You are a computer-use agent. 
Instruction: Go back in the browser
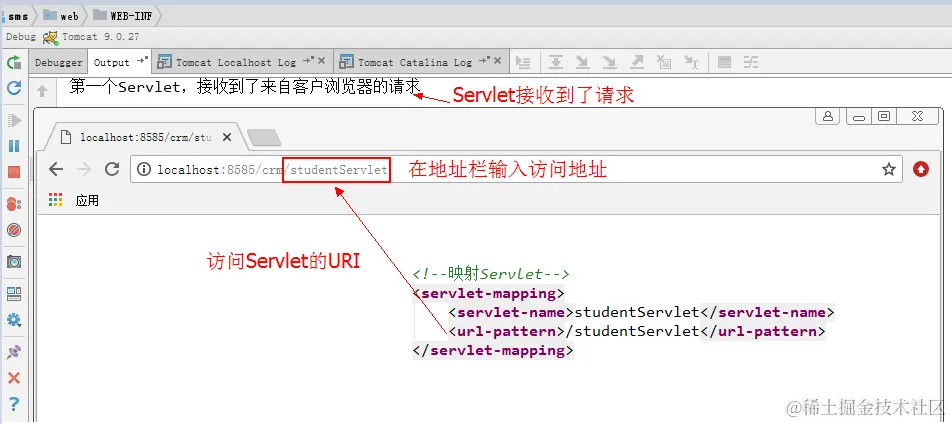56,169
